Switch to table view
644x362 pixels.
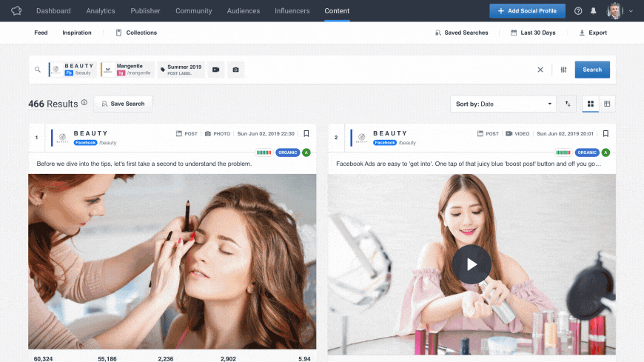[607, 104]
